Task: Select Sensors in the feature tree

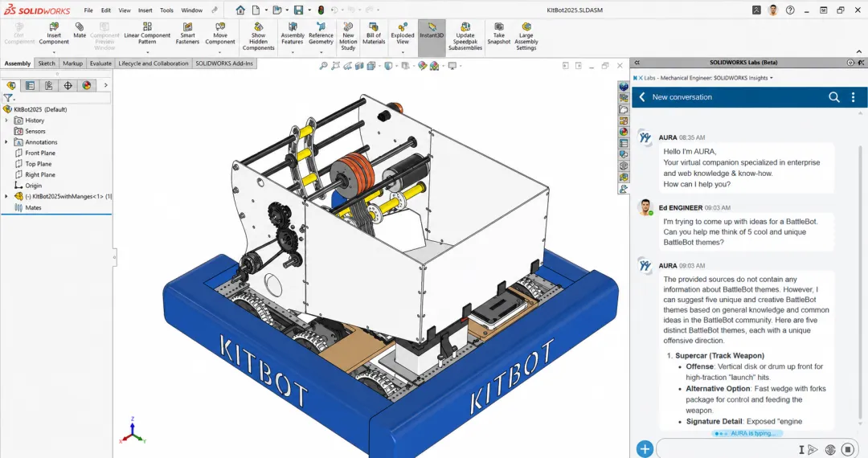Action: point(30,131)
